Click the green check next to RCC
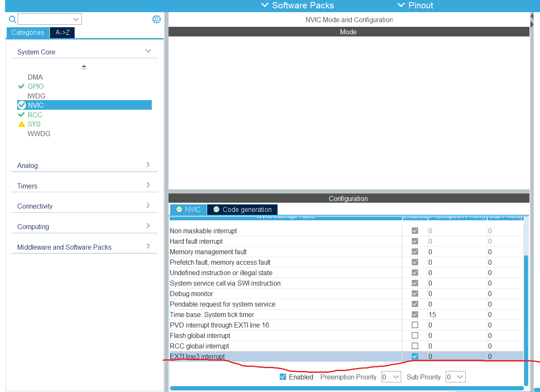 coord(21,115)
